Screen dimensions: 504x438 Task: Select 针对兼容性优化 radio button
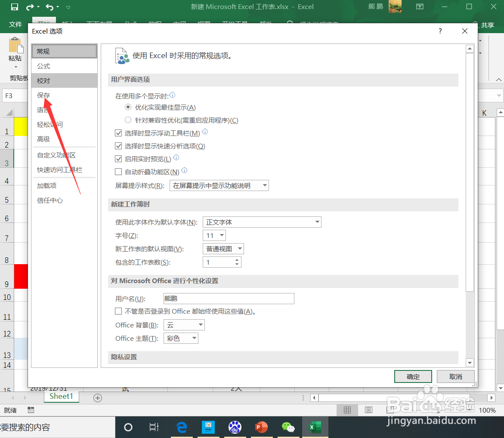[x=128, y=120]
